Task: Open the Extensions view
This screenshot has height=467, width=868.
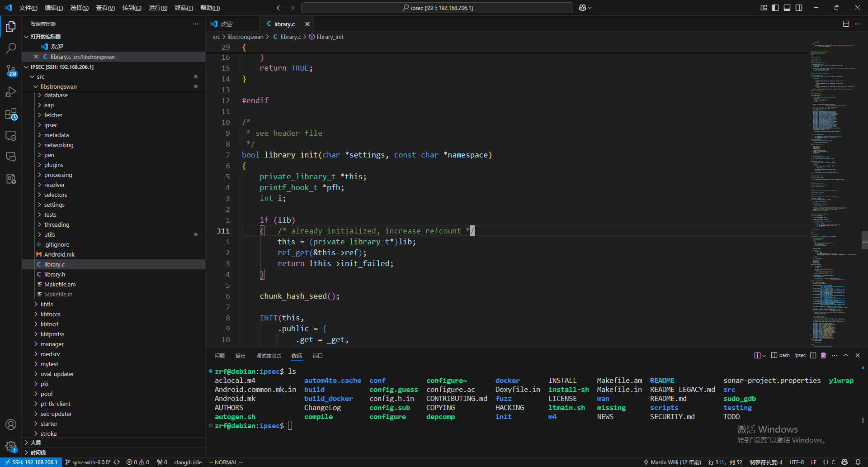Action: [x=11, y=114]
